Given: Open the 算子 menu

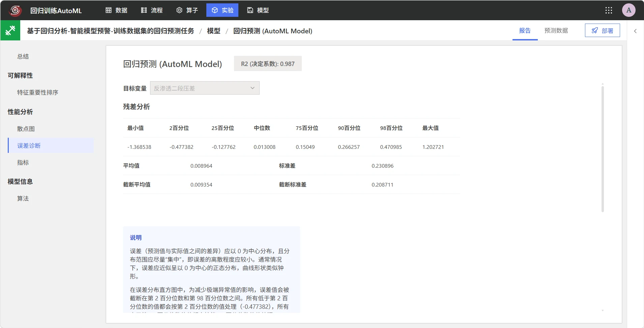Looking at the screenshot, I should coord(187,10).
